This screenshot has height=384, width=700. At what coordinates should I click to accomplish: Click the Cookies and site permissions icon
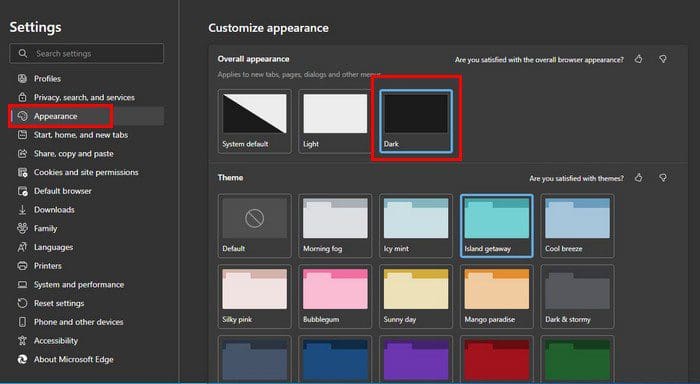[x=22, y=172]
